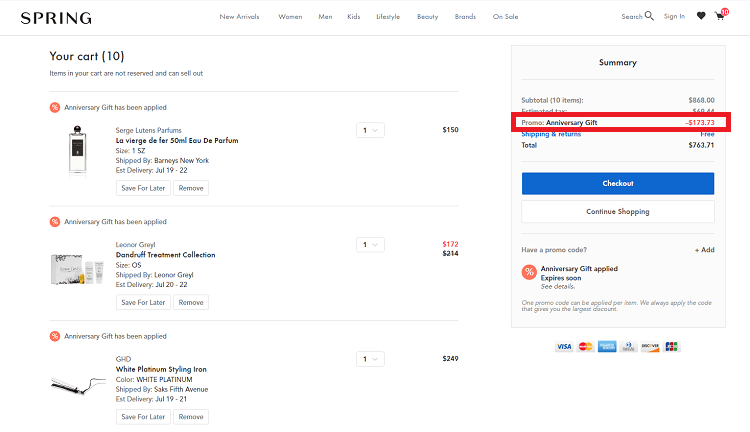Click the blue Checkout button
The height and width of the screenshot is (432, 750).
pyautogui.click(x=618, y=183)
